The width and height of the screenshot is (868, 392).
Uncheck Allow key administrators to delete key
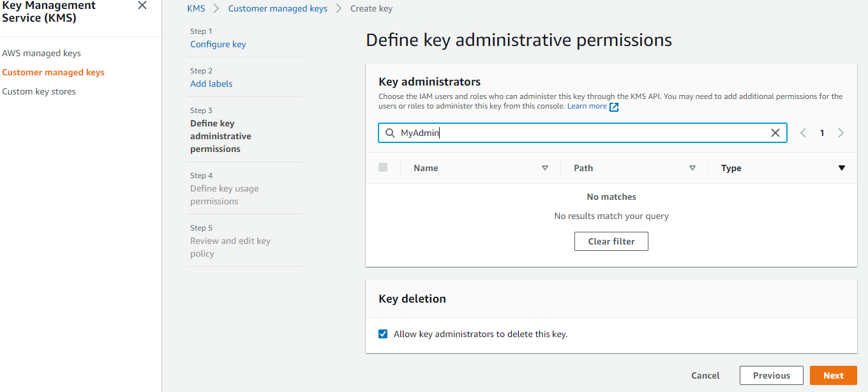(383, 334)
